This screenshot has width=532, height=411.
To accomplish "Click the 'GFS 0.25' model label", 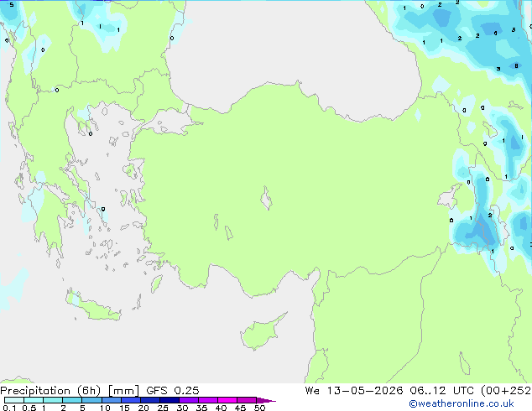I will (173, 390).
